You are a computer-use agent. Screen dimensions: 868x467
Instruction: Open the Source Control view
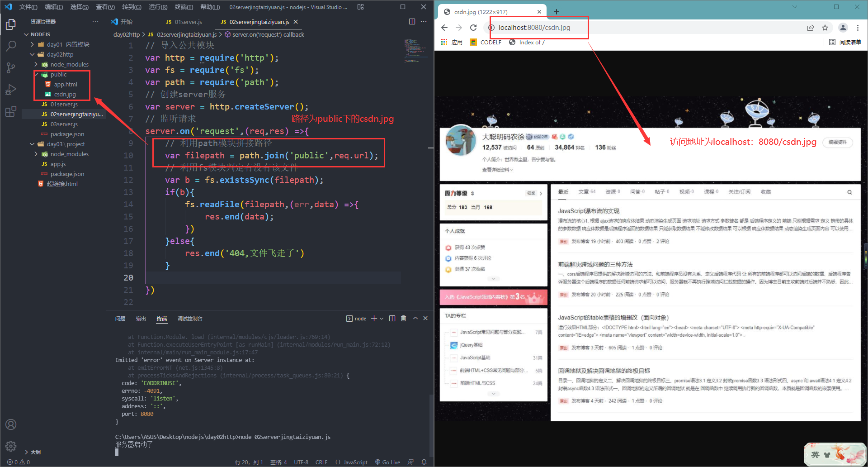11,68
